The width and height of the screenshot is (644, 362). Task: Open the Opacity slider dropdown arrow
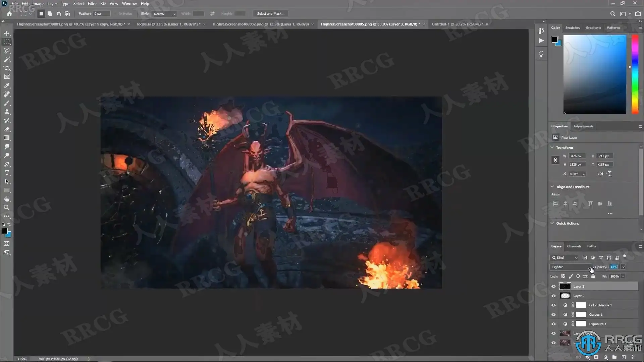[x=623, y=267]
